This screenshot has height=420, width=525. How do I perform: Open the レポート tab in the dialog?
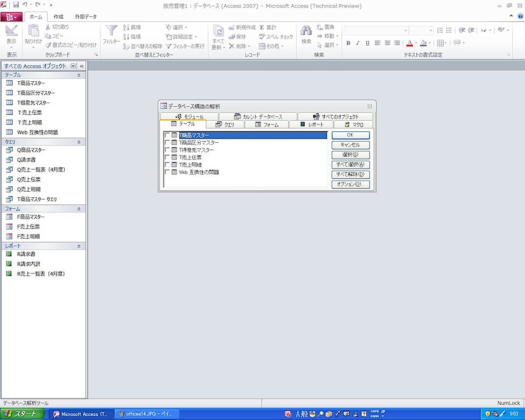[311, 125]
